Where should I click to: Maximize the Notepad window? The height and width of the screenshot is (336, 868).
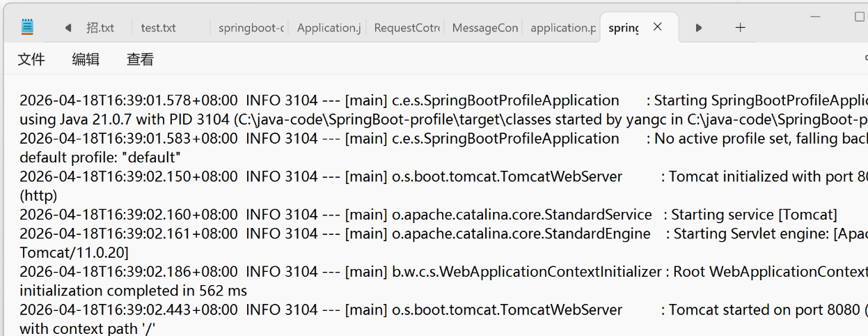pos(859,17)
